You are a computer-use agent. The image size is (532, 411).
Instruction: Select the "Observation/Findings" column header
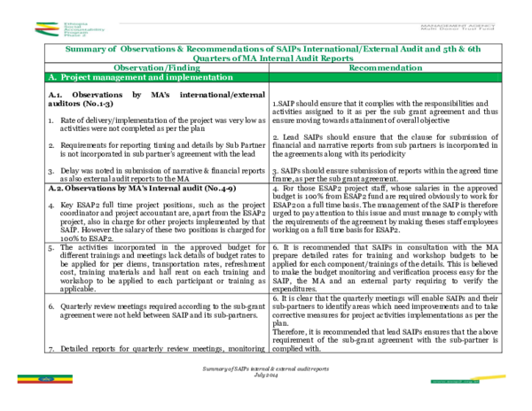(157, 68)
